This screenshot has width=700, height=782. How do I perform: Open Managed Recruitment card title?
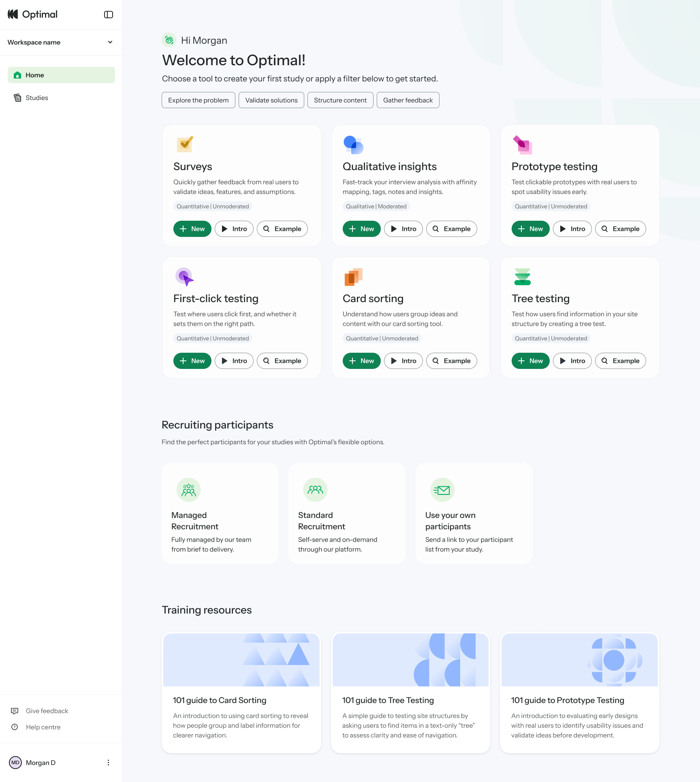point(195,521)
